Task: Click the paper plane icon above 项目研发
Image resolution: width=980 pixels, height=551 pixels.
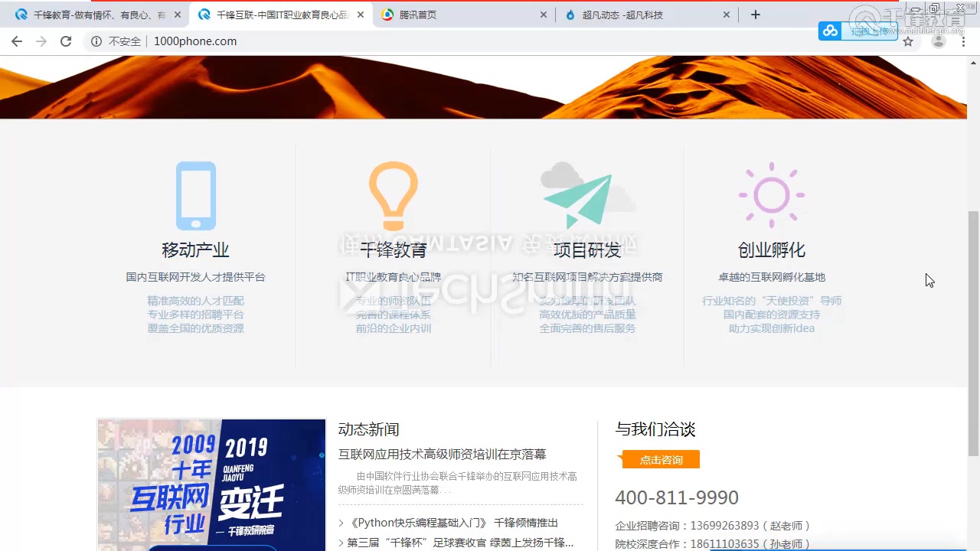Action: pyautogui.click(x=586, y=195)
